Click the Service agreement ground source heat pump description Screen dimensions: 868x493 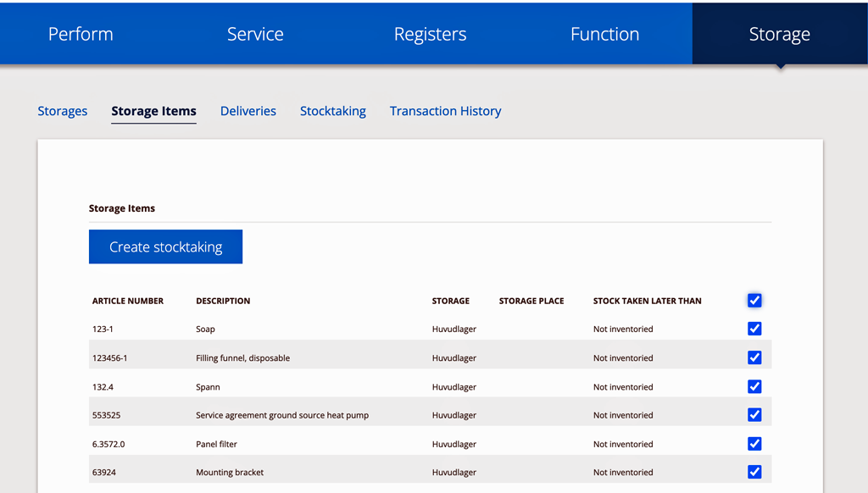pos(282,415)
